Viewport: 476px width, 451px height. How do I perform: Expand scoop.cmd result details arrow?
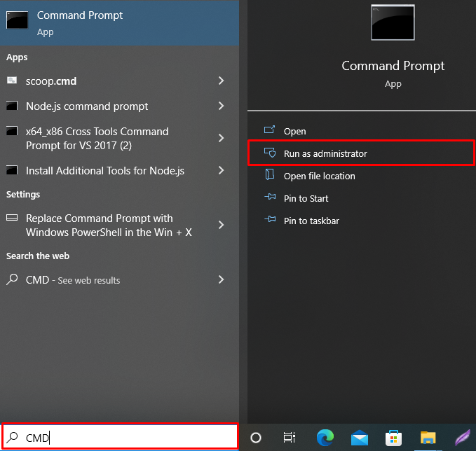222,81
